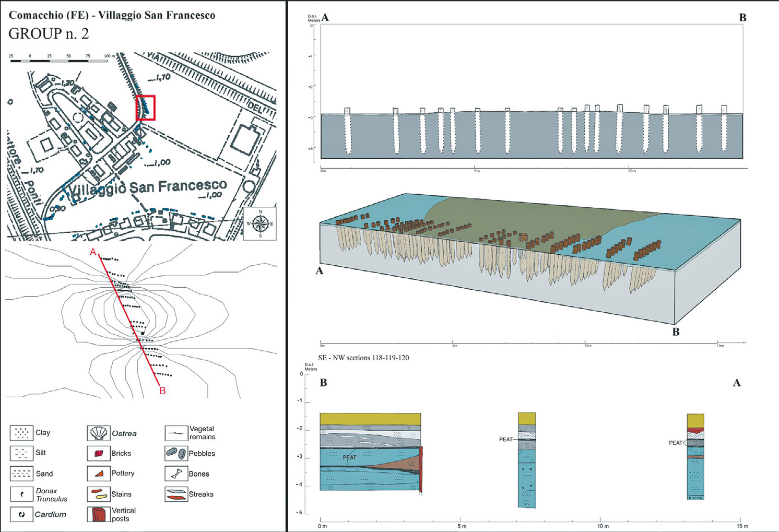Image resolution: width=779 pixels, height=532 pixels.
Task: Click the map label 'Villaggio San Francesco'
Action: [x=149, y=188]
